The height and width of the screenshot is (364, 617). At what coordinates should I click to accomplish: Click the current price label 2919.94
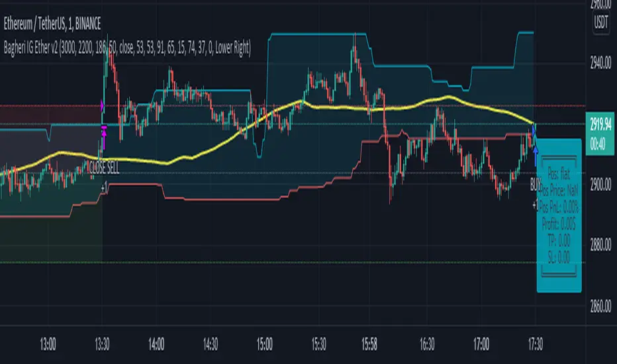[600, 124]
